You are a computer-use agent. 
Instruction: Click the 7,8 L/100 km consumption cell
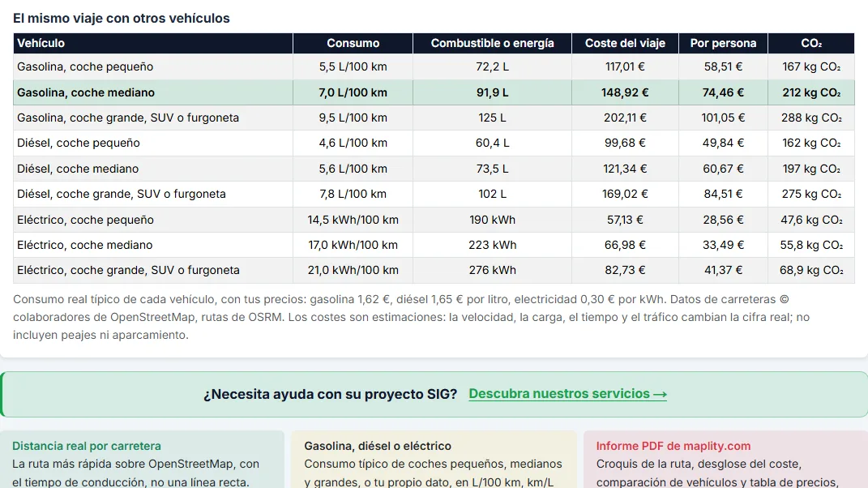click(x=353, y=195)
